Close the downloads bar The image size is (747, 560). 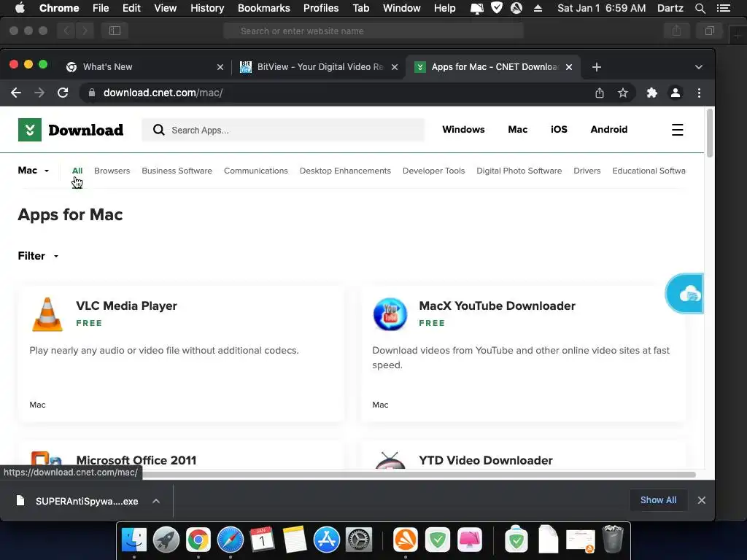tap(701, 500)
